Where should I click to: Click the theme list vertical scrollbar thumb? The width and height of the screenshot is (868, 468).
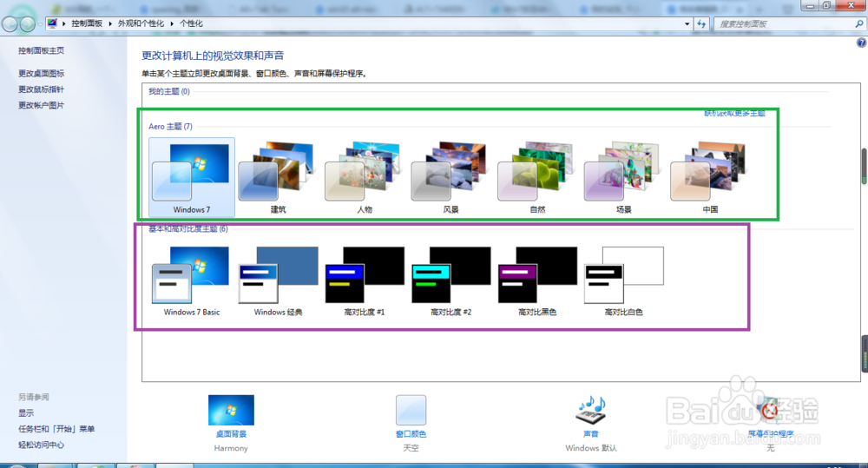tap(865, 166)
